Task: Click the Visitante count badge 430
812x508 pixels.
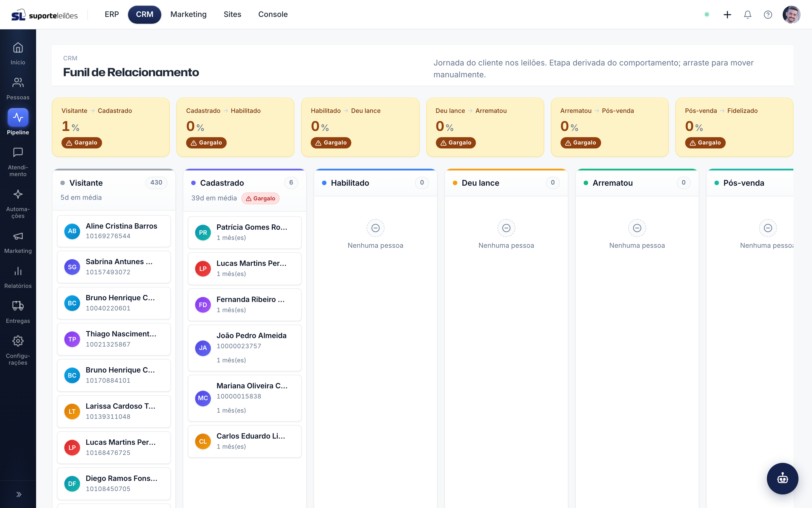Action: pos(156,183)
